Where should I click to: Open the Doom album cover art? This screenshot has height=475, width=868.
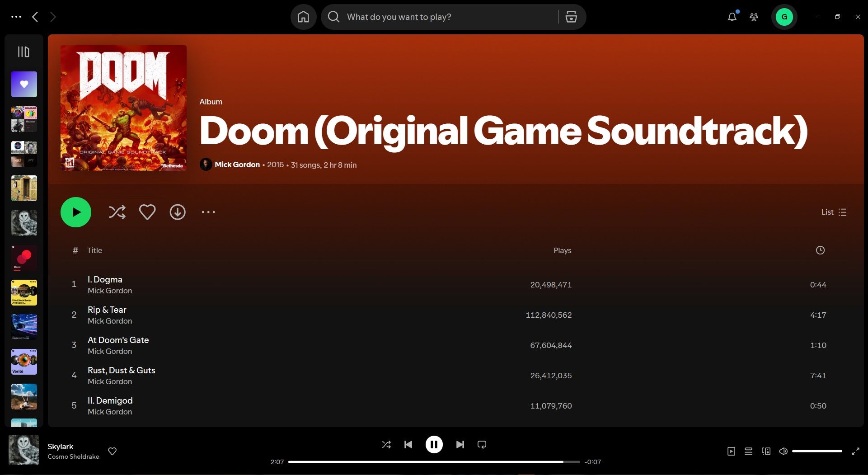123,108
